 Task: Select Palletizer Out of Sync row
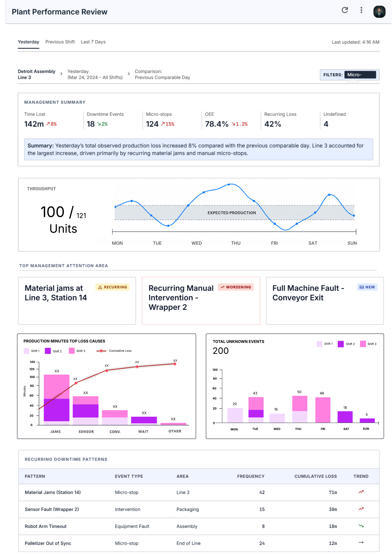(x=199, y=543)
